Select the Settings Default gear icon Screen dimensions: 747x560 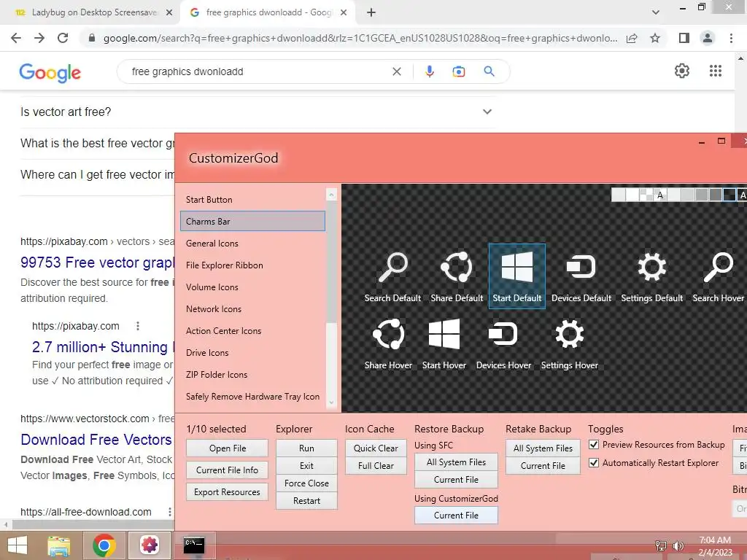tap(651, 276)
